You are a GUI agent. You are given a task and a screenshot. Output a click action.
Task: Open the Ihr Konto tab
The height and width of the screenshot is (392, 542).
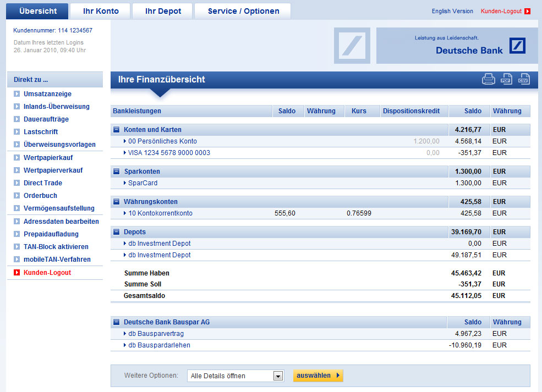[x=101, y=11]
